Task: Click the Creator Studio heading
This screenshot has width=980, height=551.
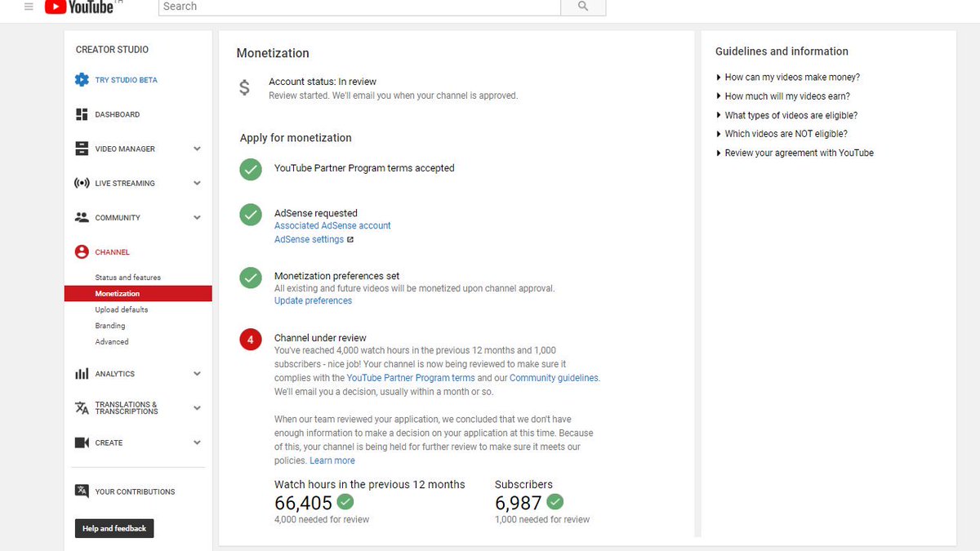Action: coord(112,50)
